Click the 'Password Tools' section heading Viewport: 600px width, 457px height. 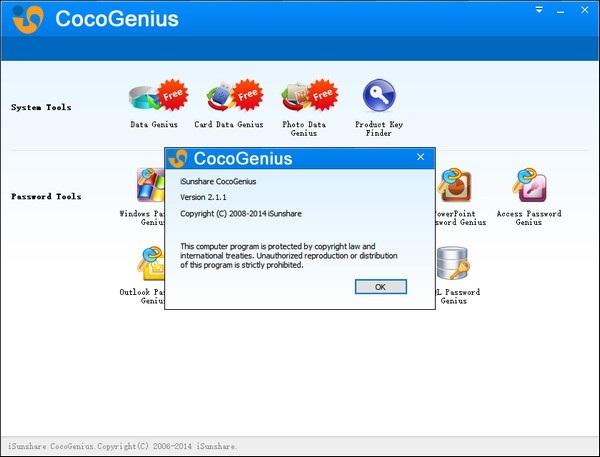pyautogui.click(x=46, y=196)
